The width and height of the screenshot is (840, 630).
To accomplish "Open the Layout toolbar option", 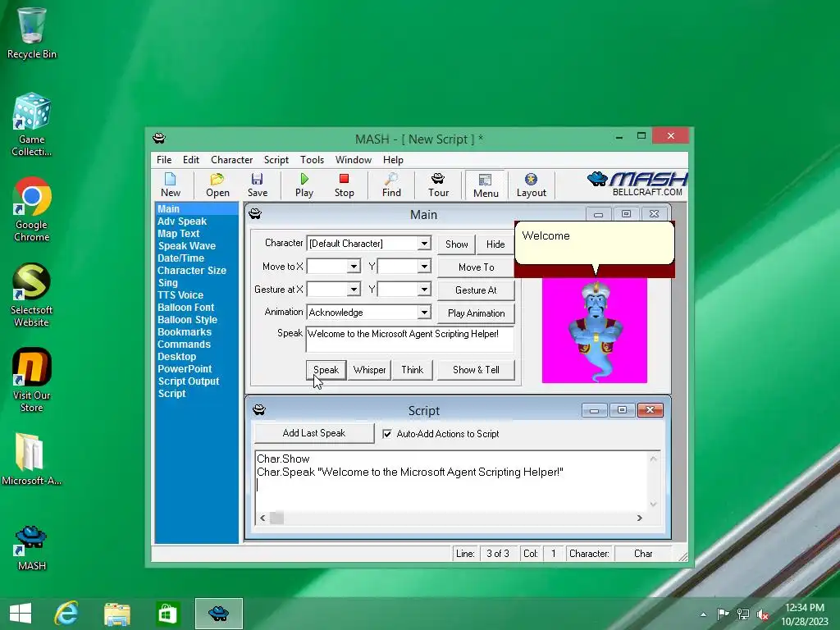I will point(531,185).
